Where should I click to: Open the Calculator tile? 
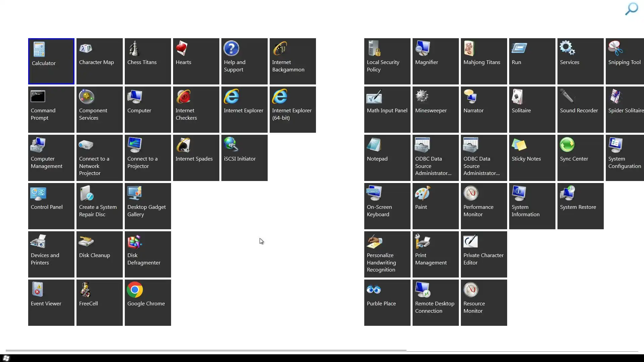click(x=51, y=61)
